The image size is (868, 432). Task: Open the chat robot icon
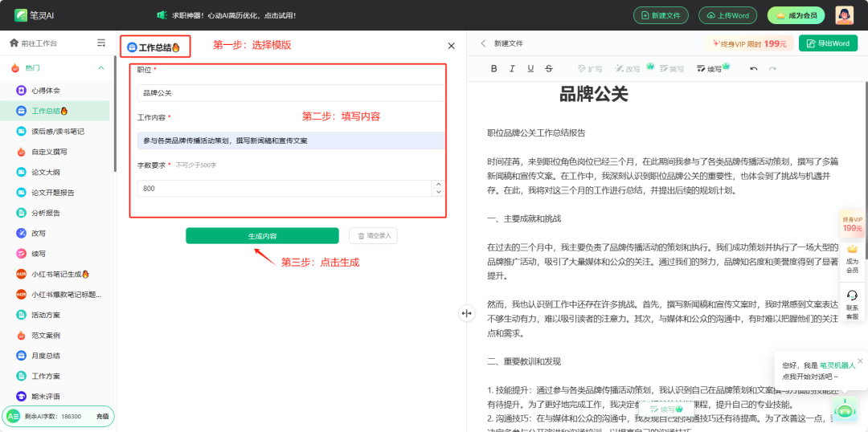tap(844, 410)
